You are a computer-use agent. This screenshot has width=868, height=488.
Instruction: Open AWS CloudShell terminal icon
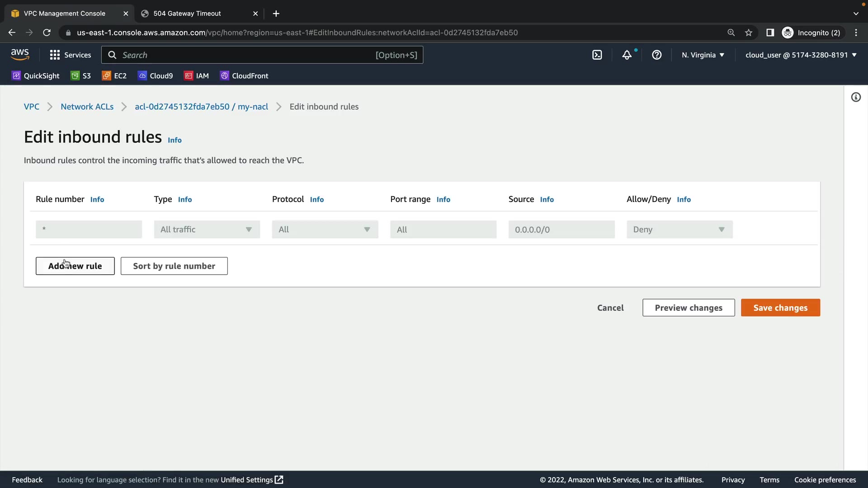(597, 55)
